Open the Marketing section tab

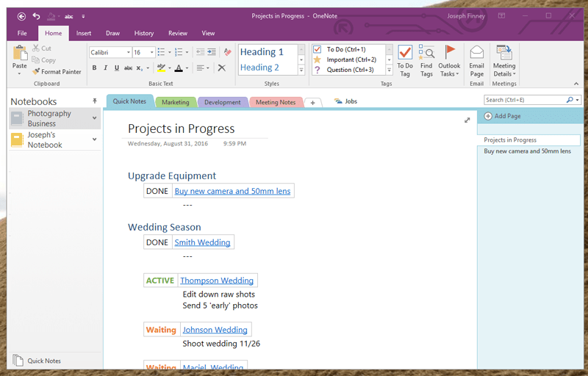pyautogui.click(x=176, y=102)
